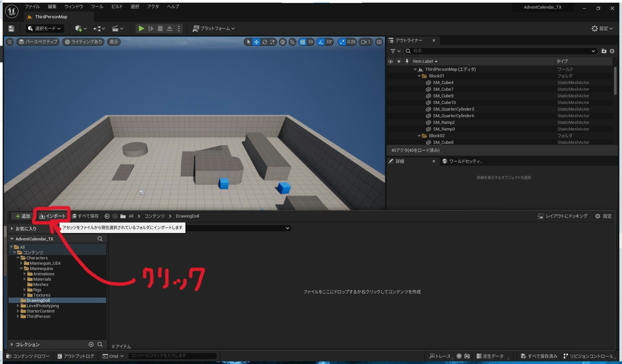
Task: Open the add content quick menu icon
Action: tap(80, 29)
